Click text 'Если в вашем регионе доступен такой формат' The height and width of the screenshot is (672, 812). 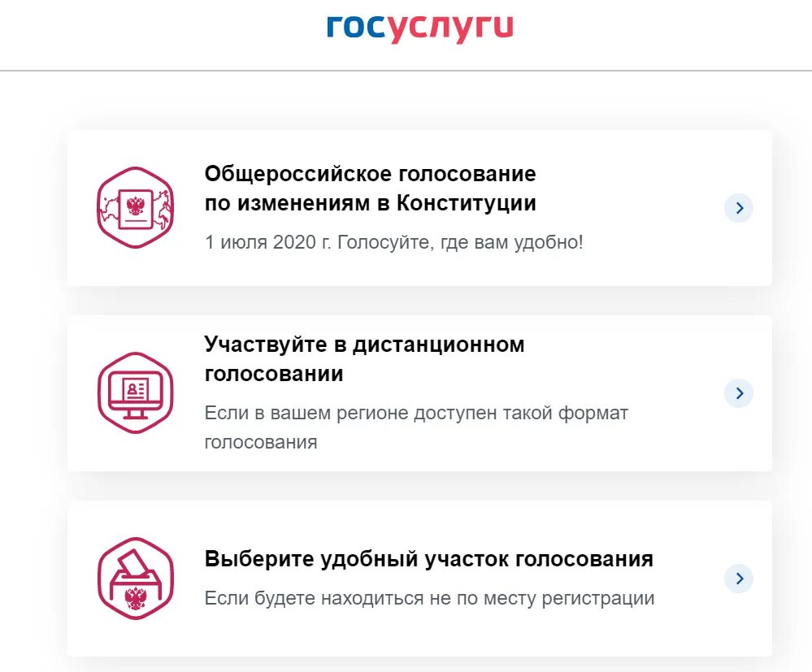[416, 413]
